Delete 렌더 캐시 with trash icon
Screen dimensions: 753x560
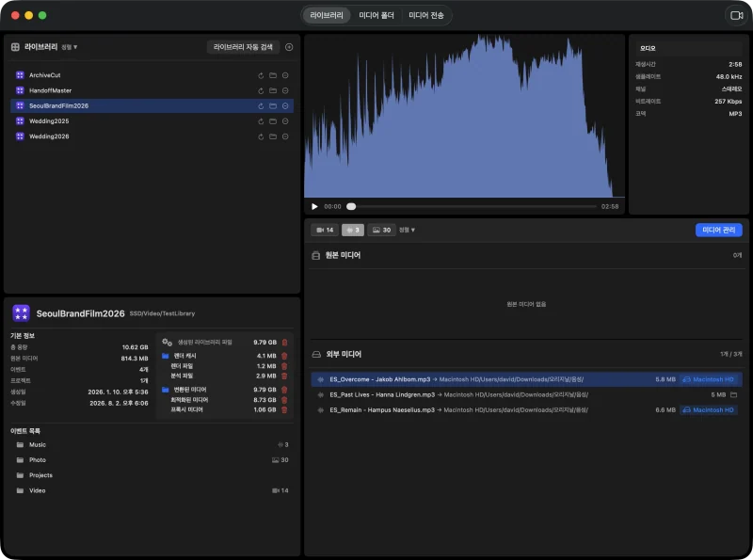(284, 356)
